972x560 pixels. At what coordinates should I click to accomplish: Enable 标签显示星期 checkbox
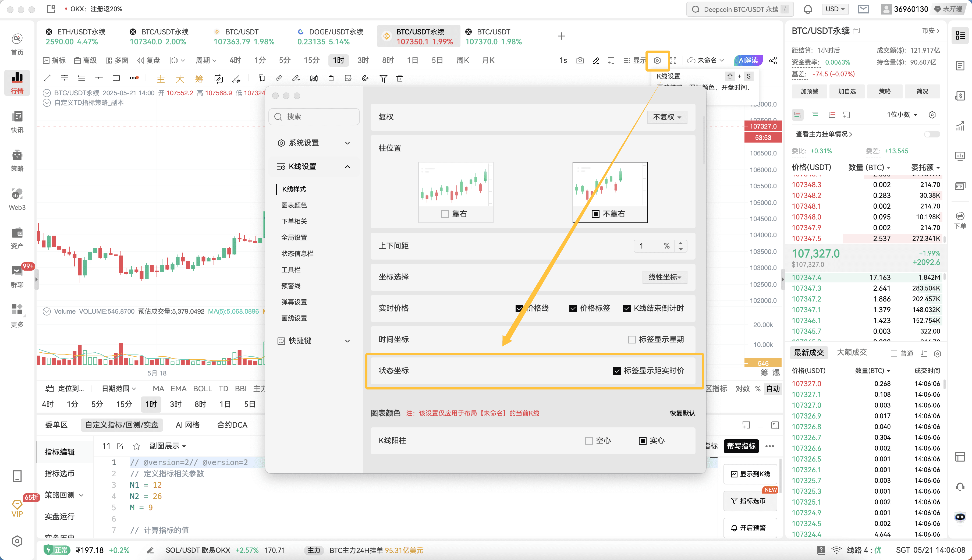632,339
